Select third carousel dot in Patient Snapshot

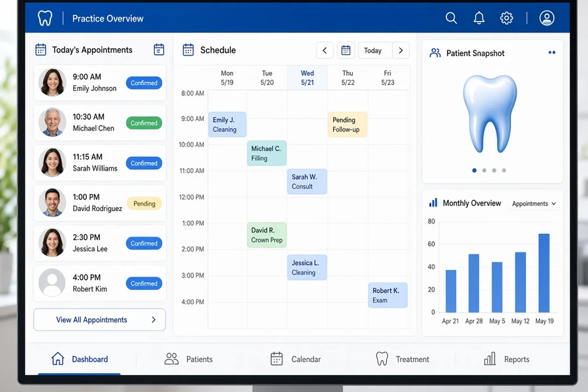(x=495, y=171)
